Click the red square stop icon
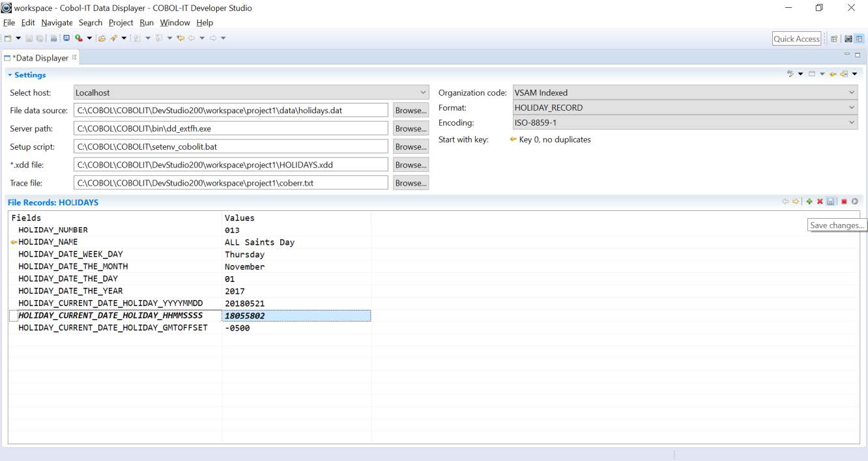868x461 pixels. 844,202
